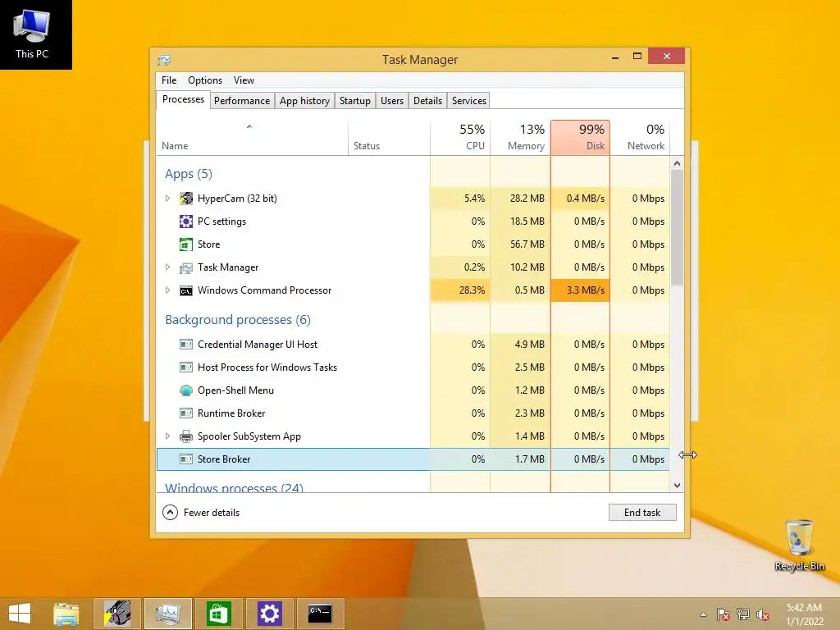Sort by the CPU column header
This screenshot has width=840, height=630.
tap(460, 138)
